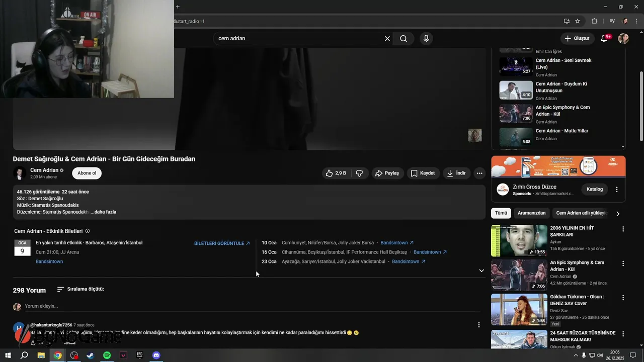644x362 pixels.
Task: Open File Explorer from taskbar
Action: point(41,355)
